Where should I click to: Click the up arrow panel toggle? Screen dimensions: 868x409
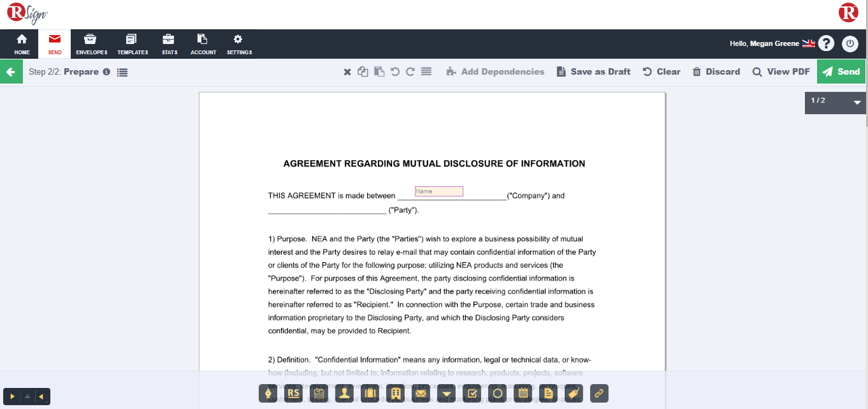[x=27, y=397]
